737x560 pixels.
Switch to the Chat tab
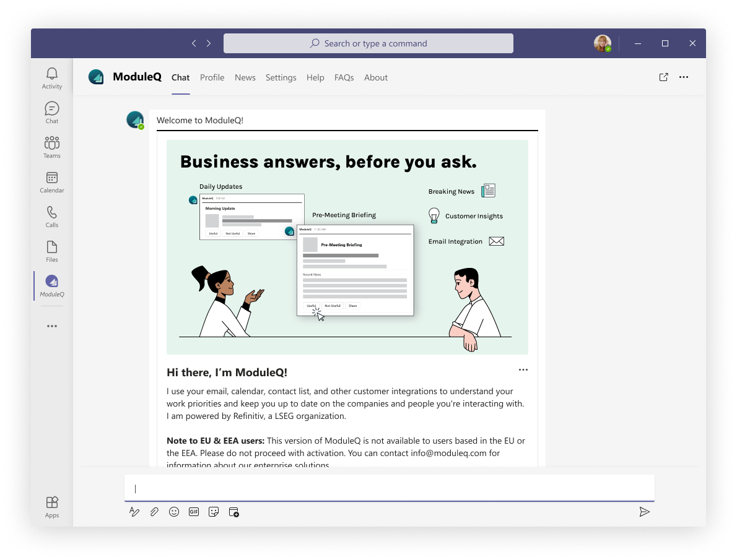click(x=180, y=77)
